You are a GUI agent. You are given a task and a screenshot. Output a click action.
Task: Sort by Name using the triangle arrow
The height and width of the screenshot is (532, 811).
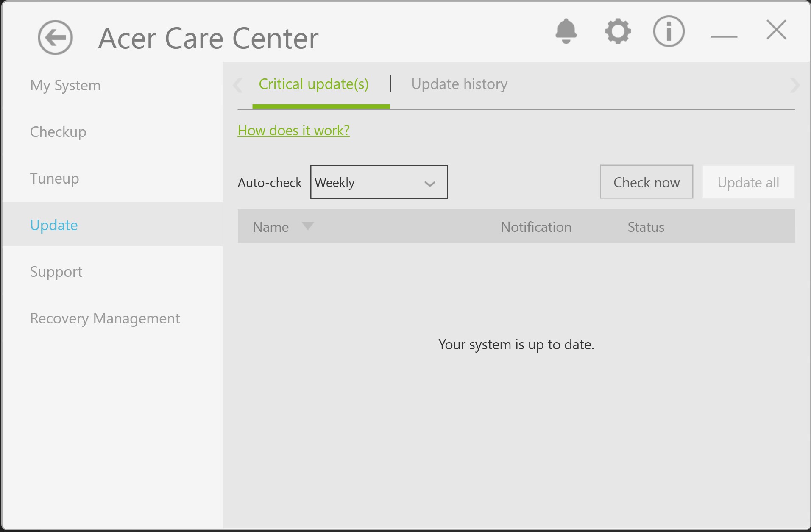click(308, 226)
